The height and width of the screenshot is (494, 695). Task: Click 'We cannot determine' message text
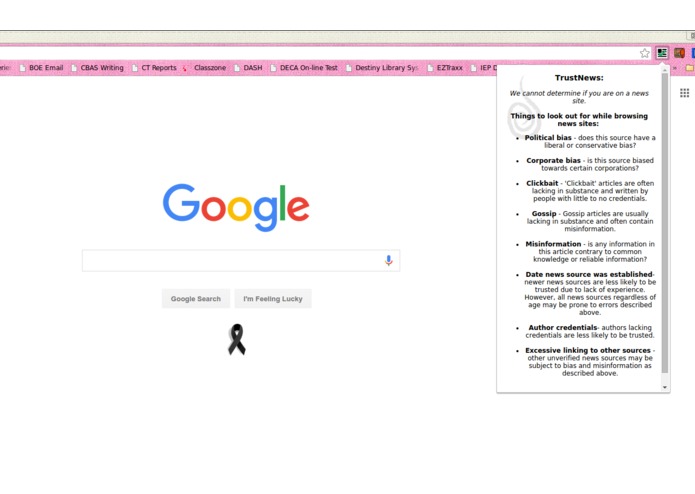pos(579,97)
